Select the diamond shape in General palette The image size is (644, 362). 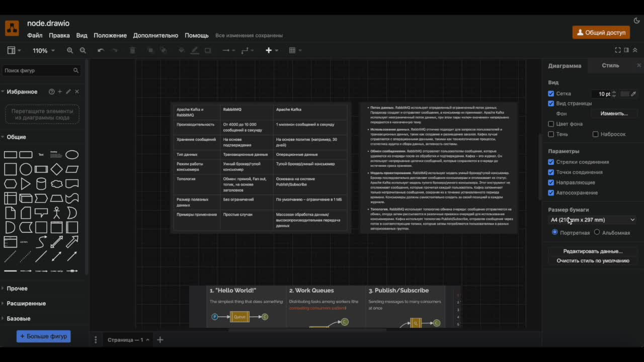pyautogui.click(x=57, y=169)
